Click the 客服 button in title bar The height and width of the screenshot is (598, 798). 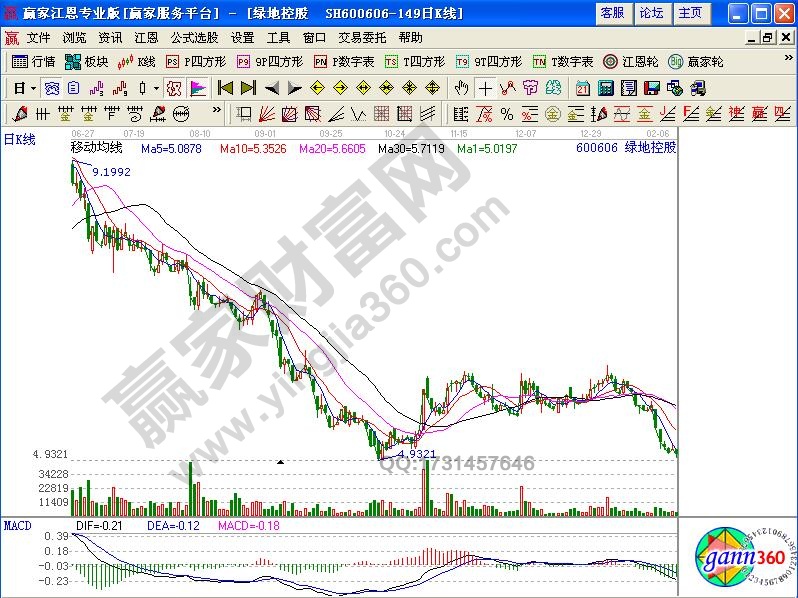[x=612, y=13]
